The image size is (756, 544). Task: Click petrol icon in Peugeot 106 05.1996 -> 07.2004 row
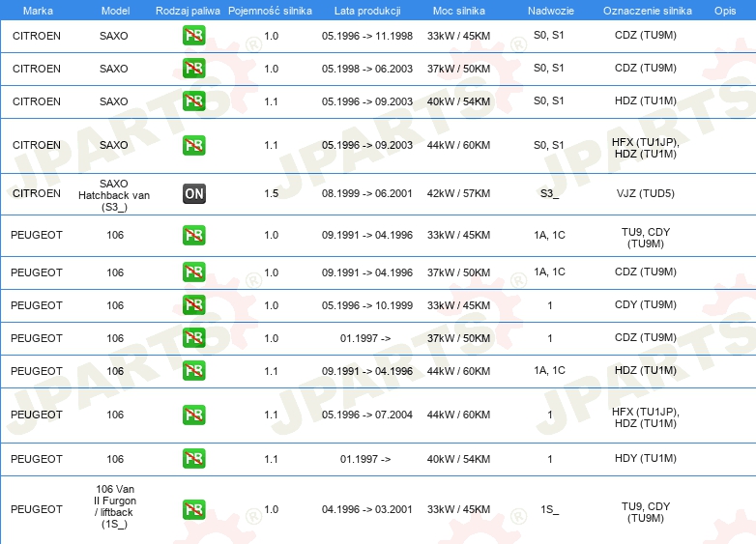[193, 415]
